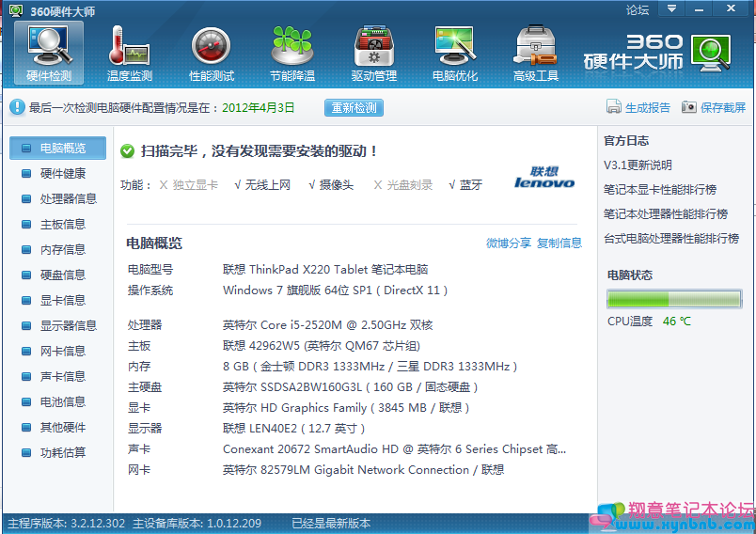Click the 摄像头 feature indicator
Viewport: 756px width, 534px height.
pyautogui.click(x=331, y=185)
